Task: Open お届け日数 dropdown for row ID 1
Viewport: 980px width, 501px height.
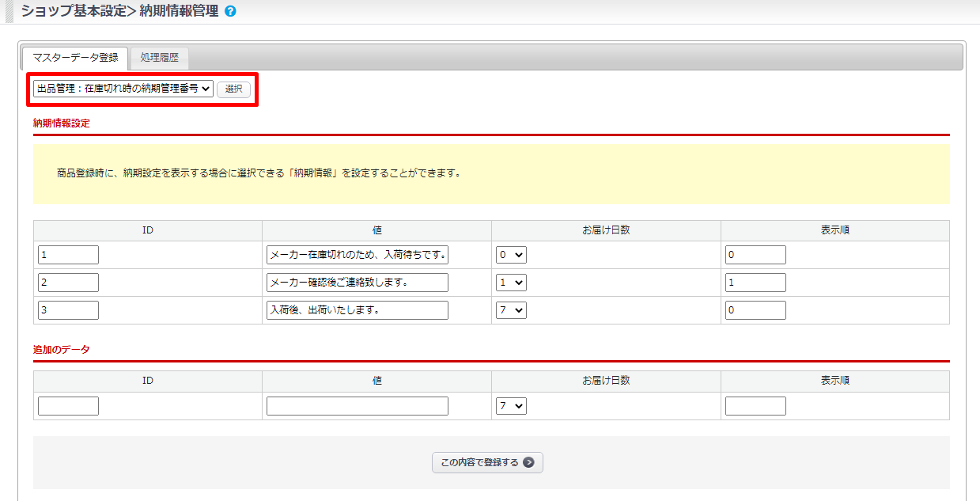Action: pyautogui.click(x=511, y=255)
